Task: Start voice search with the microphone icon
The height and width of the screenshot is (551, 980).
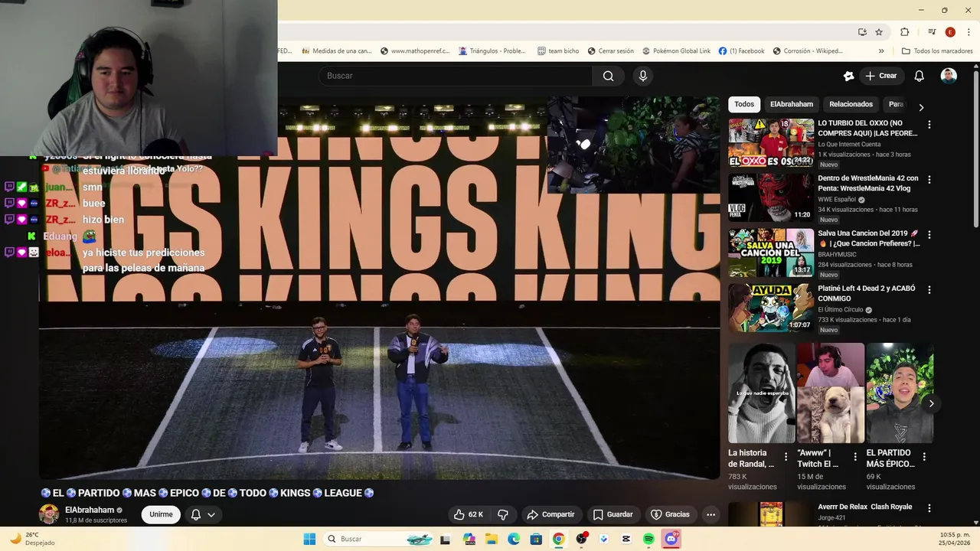Action: point(642,76)
